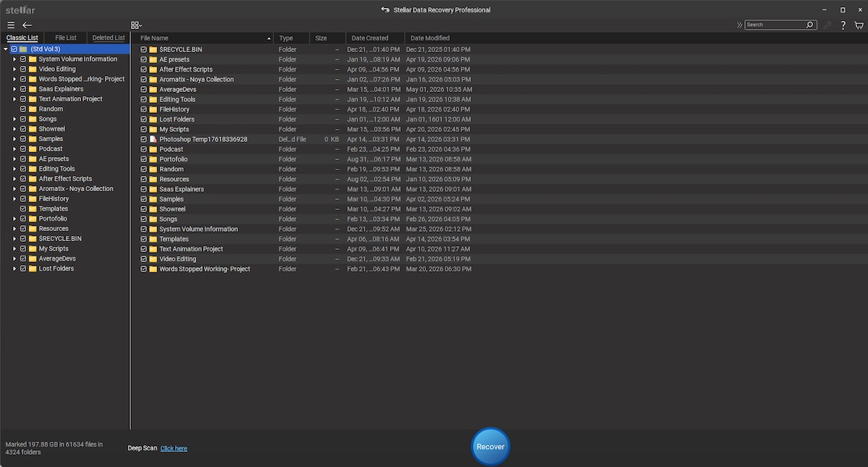Click the Editing Tools folder icon in file list
Screen dimensions: 868x467
click(x=153, y=99)
